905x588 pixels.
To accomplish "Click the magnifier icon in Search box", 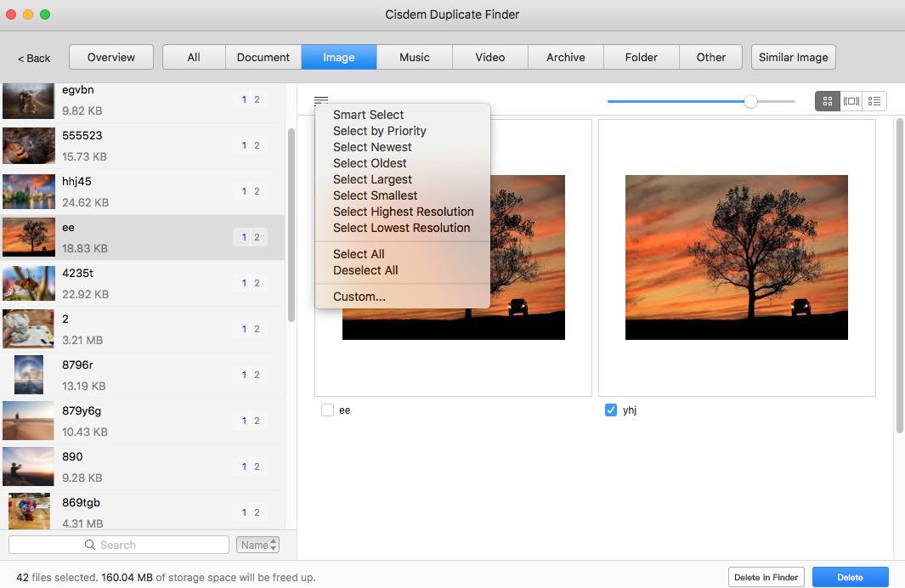I will click(90, 545).
